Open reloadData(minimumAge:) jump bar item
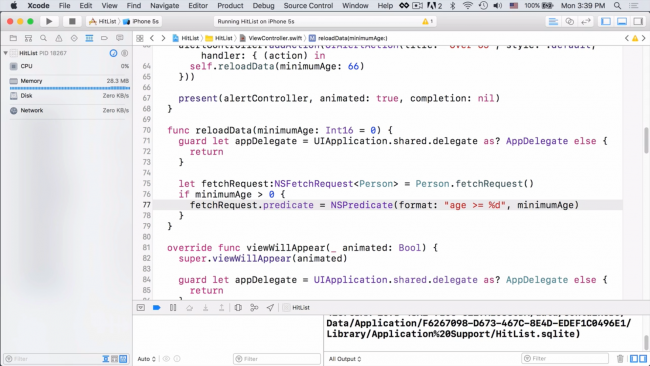This screenshot has width=650, height=366. [348, 38]
